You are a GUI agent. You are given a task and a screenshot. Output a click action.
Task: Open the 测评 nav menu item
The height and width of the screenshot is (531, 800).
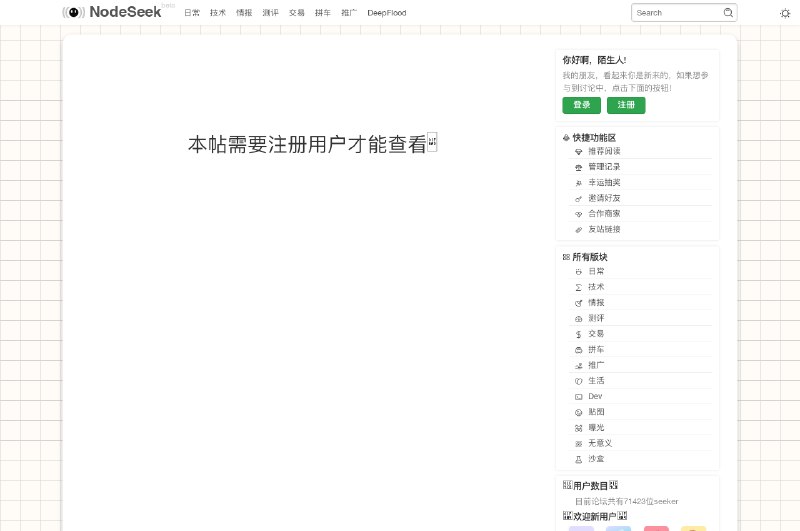(270, 13)
